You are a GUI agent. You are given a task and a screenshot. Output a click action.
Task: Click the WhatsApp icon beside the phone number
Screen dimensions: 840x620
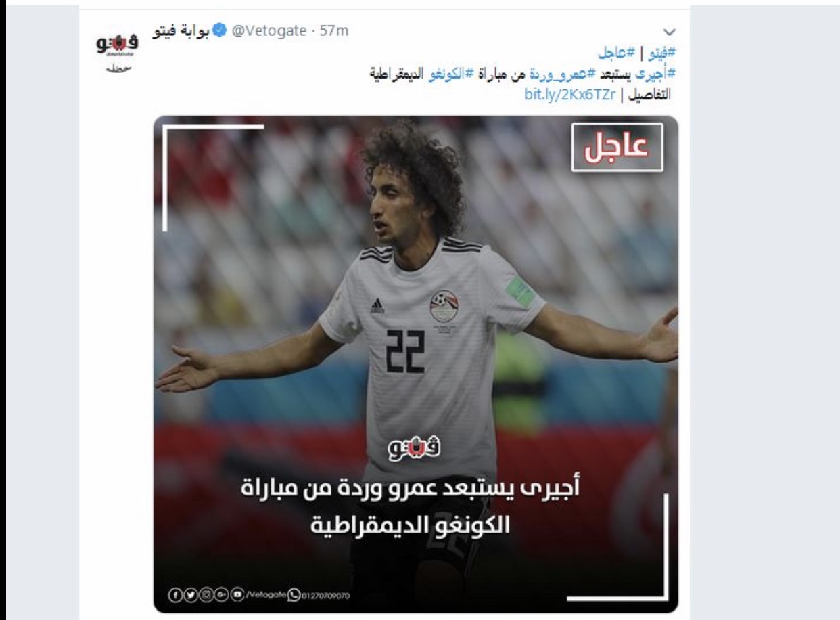294,595
